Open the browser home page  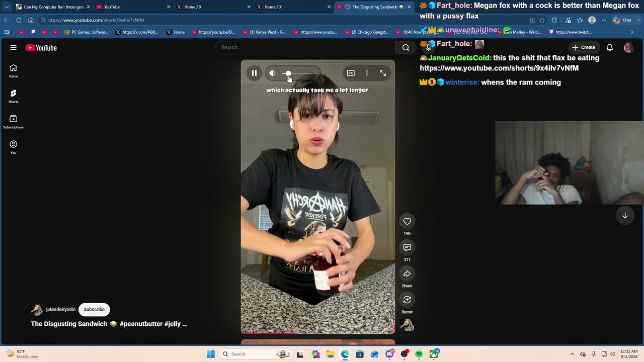tap(31, 20)
